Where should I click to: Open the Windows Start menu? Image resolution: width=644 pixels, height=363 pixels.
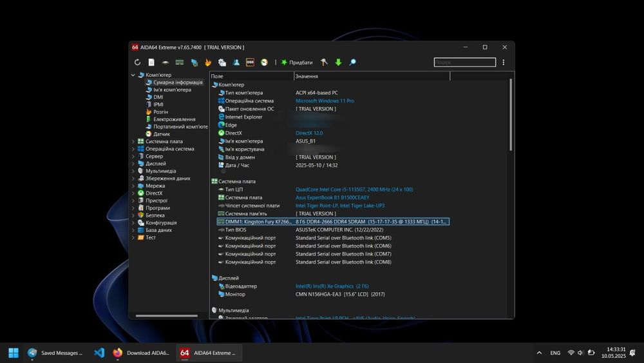click(13, 353)
